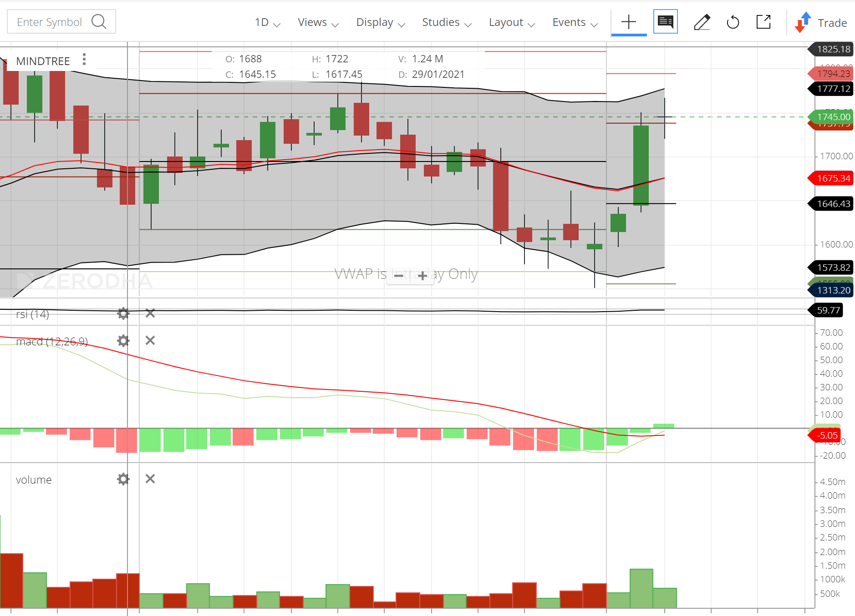Toggle the crosshair plus tool

(x=629, y=22)
